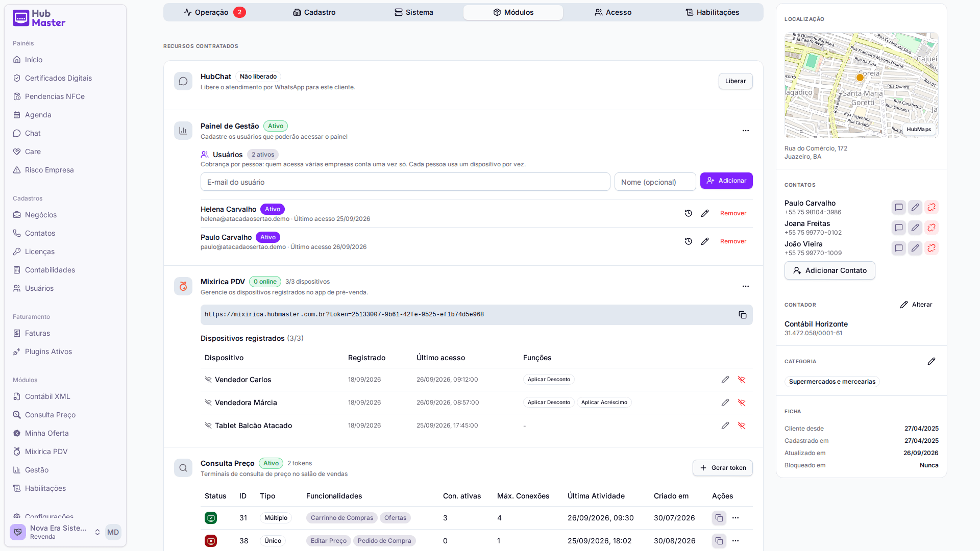Focus the E-mail do usuário field
The image size is (980, 551).
tap(405, 182)
